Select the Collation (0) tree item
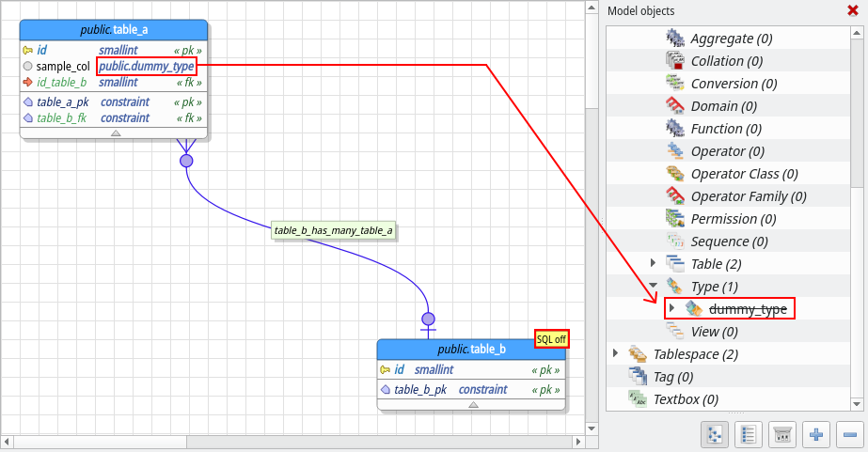 (727, 61)
